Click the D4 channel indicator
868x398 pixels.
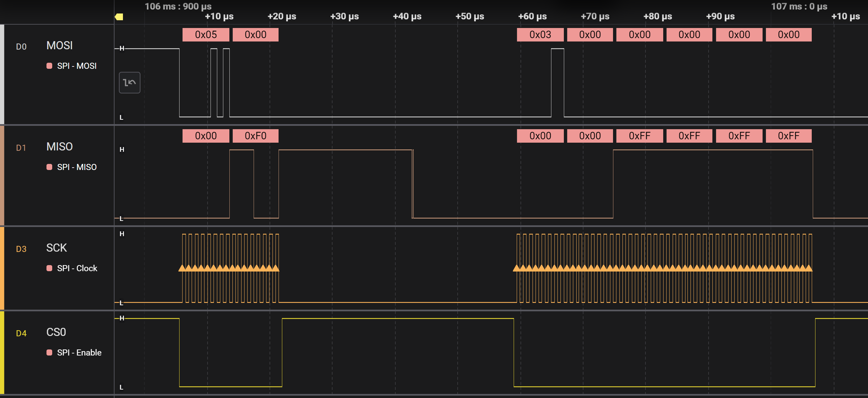21,333
